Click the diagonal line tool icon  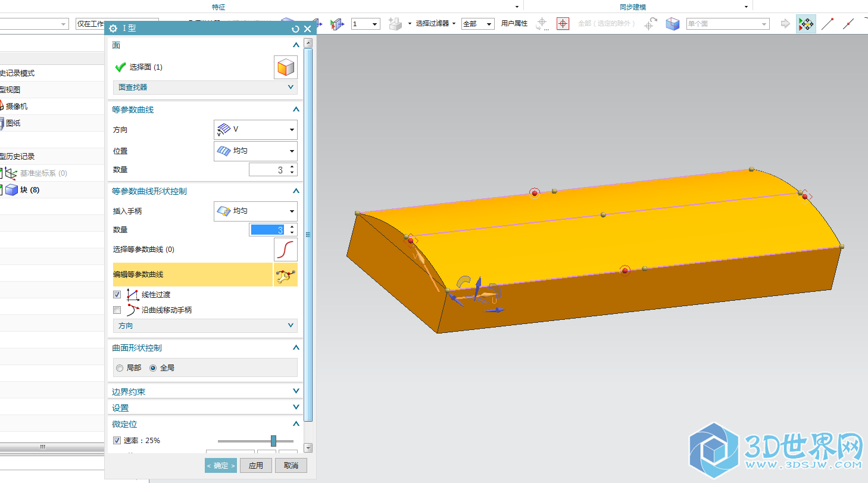[x=828, y=24]
